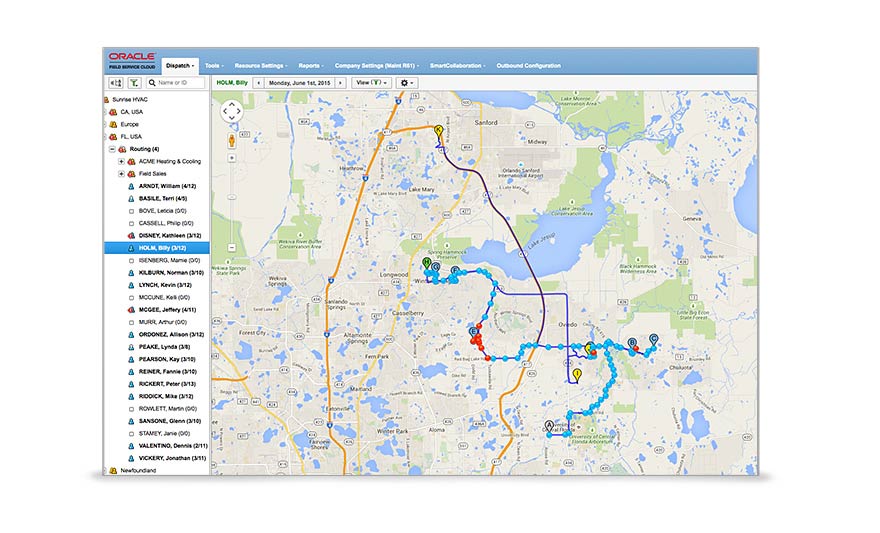880x533 pixels.
Task: Click the empty box beside ROWLETT, Martin
Action: point(131,409)
